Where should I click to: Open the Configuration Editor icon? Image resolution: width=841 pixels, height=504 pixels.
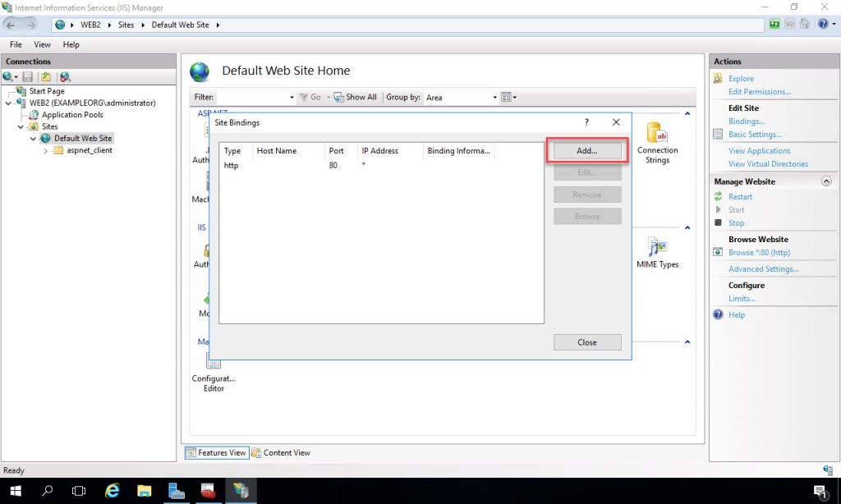(x=213, y=361)
